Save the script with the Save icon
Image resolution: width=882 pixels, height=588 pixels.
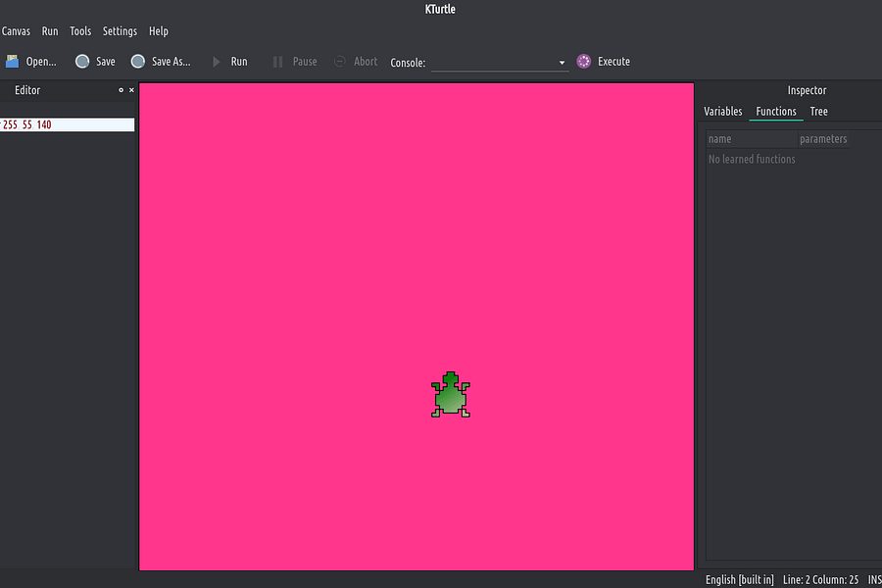point(82,61)
